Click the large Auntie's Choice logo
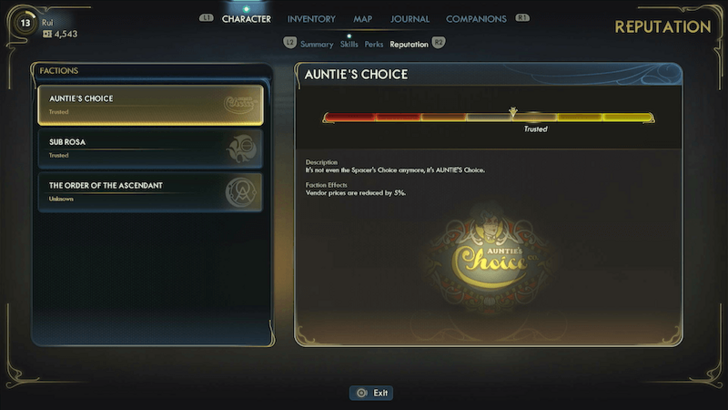 point(491,260)
